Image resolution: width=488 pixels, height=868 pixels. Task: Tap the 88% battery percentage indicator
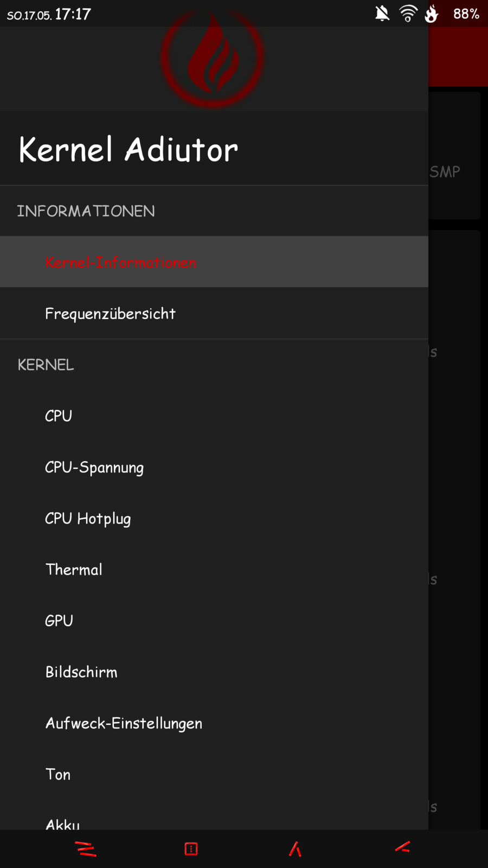click(x=466, y=14)
